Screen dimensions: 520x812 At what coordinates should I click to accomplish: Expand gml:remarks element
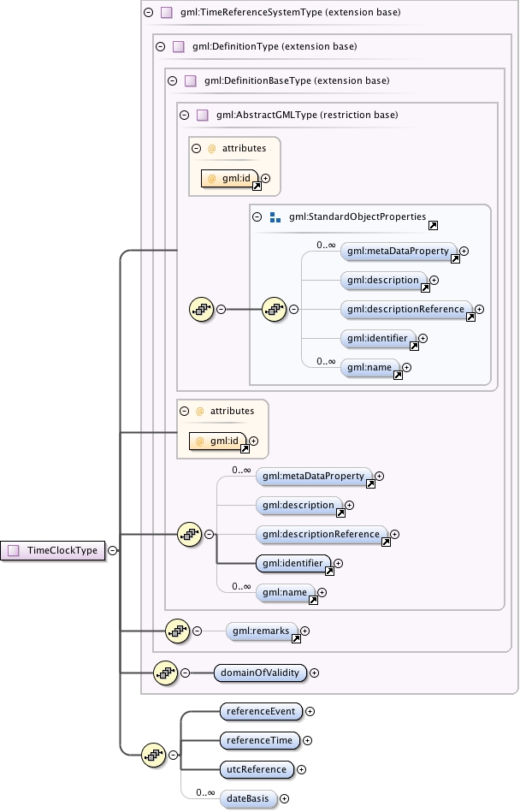tap(304, 631)
